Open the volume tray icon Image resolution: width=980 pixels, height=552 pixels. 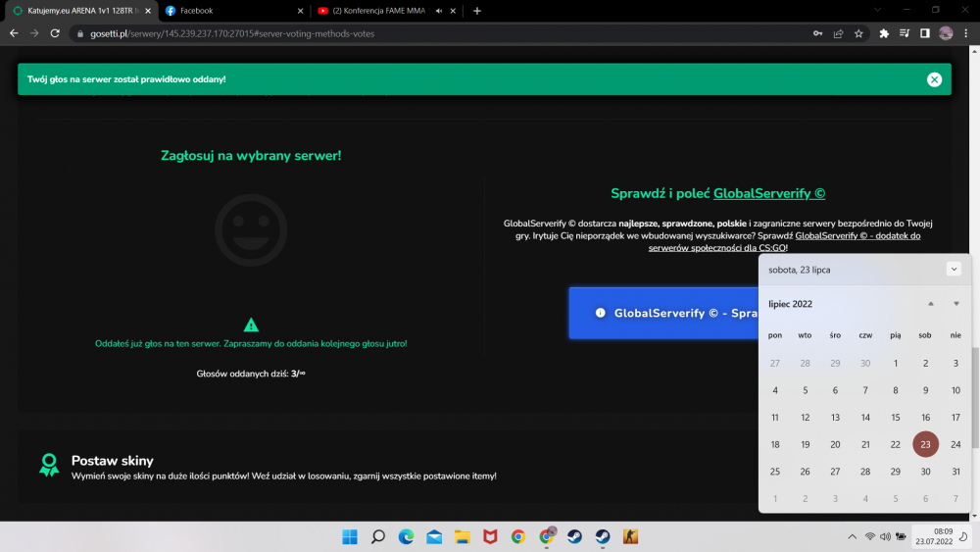coord(885,537)
